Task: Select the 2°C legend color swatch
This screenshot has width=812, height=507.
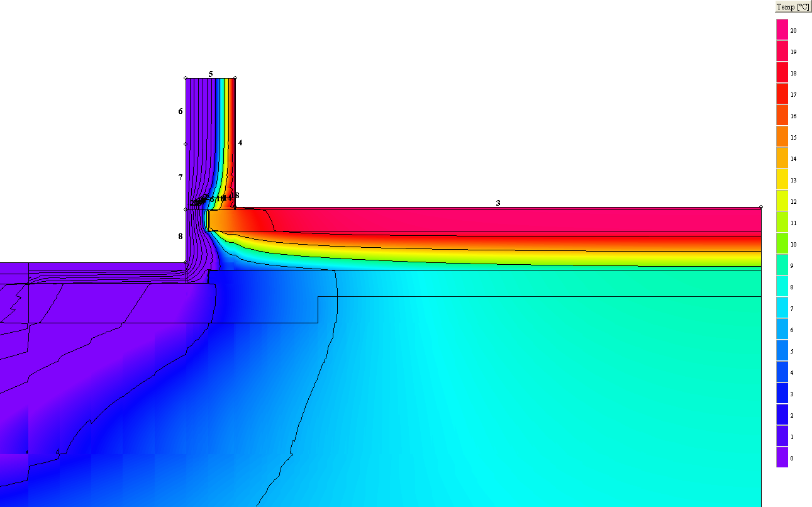Action: coord(782,415)
